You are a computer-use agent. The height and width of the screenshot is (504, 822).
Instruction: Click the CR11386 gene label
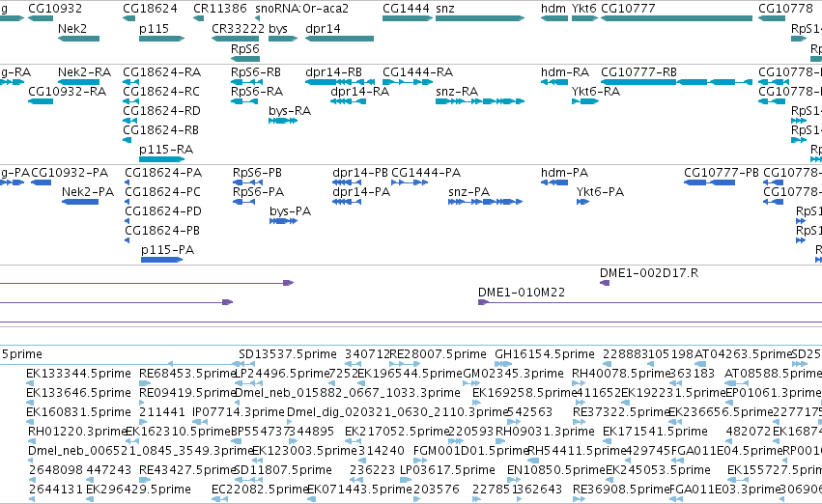[220, 9]
